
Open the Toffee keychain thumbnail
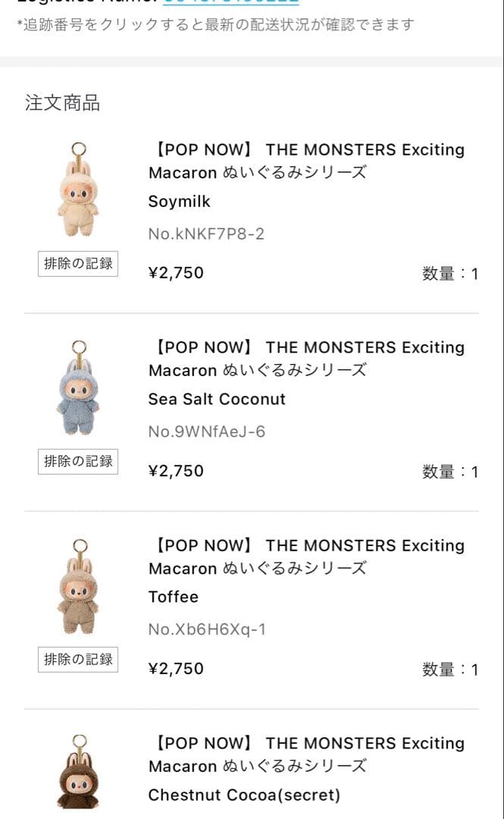[x=76, y=585]
